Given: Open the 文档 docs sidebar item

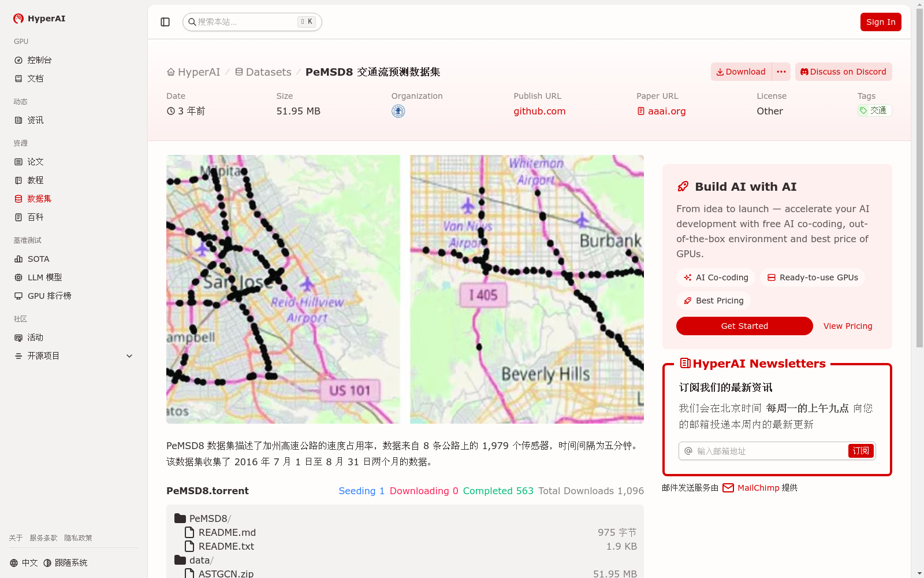Looking at the screenshot, I should (74, 79).
